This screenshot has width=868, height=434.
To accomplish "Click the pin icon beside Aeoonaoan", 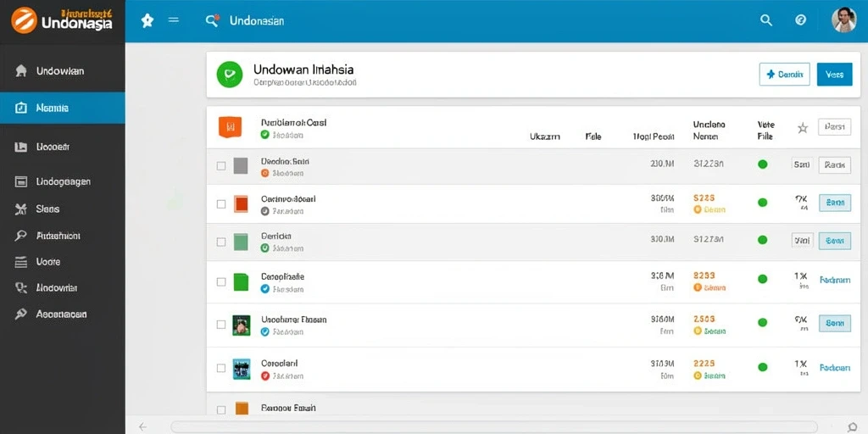I will pyautogui.click(x=20, y=314).
